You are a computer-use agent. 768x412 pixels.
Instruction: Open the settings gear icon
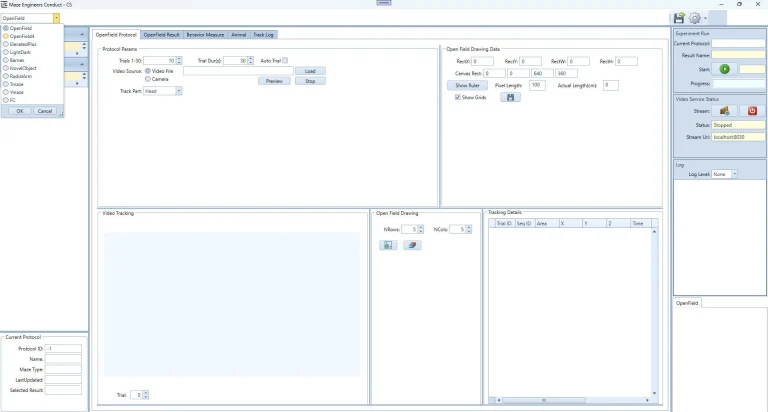pos(695,18)
